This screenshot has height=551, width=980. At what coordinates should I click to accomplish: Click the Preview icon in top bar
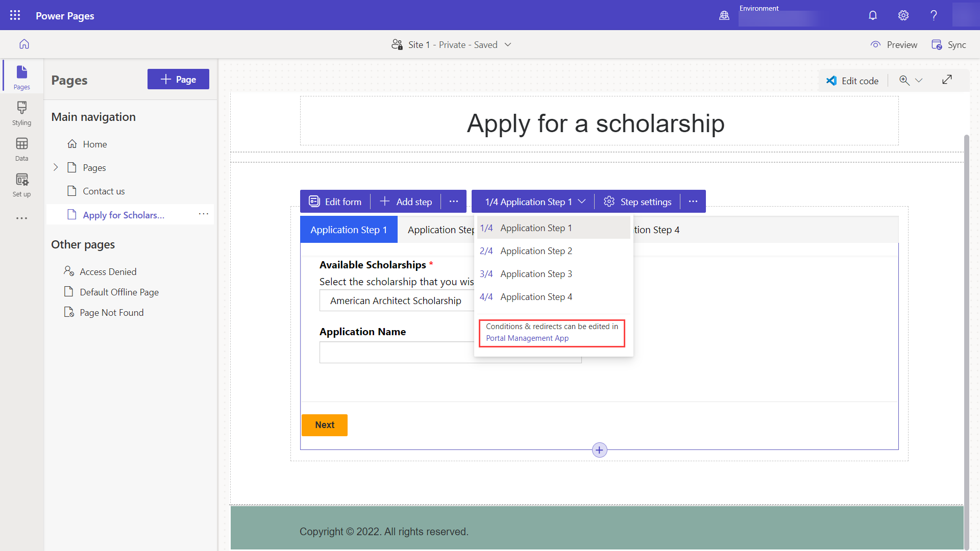(875, 45)
